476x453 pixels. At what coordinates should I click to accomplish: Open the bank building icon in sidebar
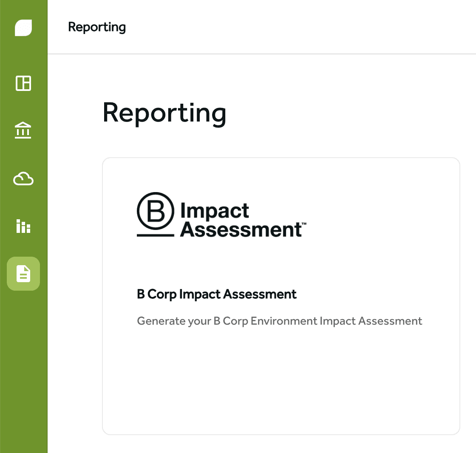pos(23,130)
